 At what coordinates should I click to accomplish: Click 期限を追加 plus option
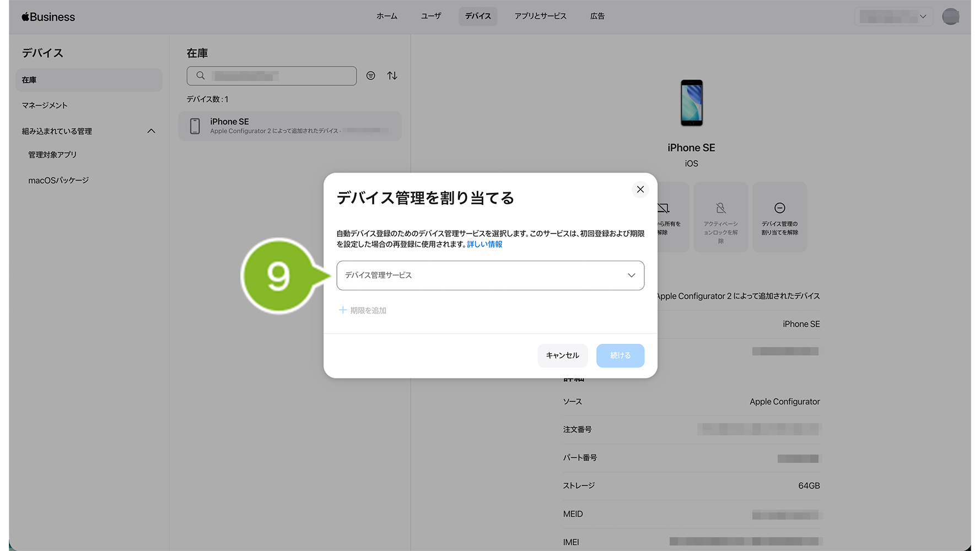click(363, 310)
